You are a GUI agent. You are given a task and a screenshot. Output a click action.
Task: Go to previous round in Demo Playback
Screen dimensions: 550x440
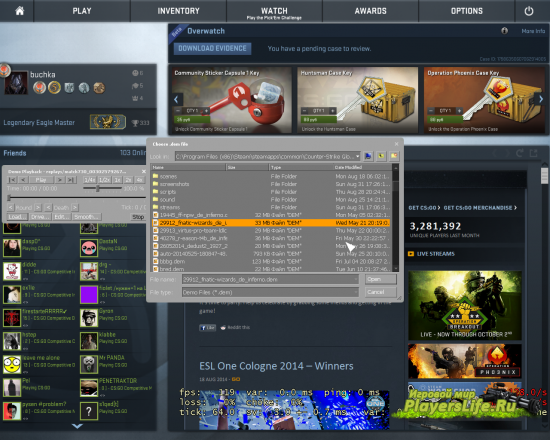11,207
